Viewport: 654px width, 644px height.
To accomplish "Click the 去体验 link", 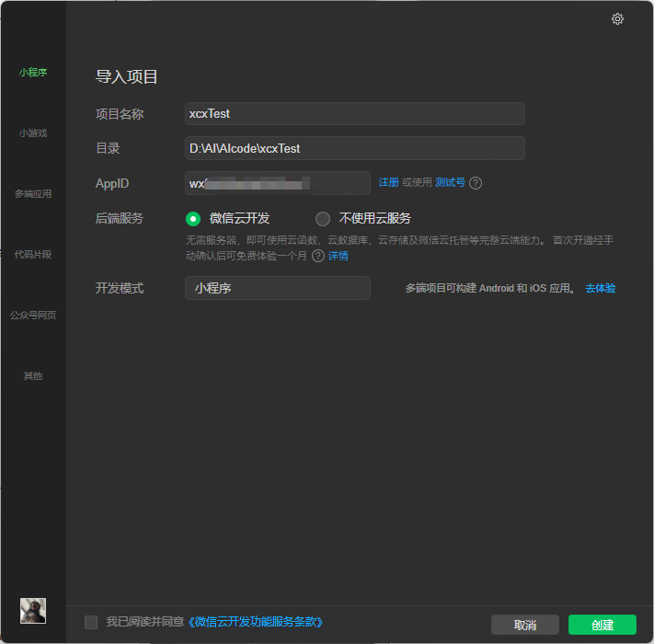I will (x=601, y=288).
